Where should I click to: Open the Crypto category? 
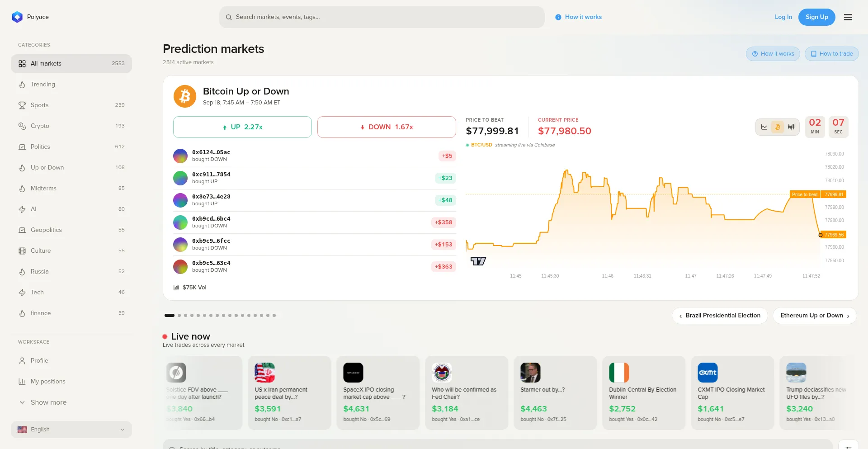point(71,126)
